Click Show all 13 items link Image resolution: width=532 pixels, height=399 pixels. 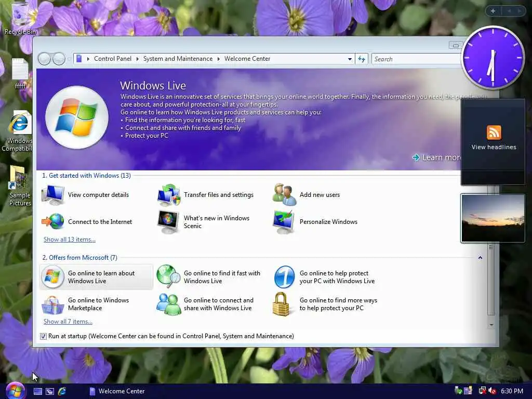click(70, 239)
